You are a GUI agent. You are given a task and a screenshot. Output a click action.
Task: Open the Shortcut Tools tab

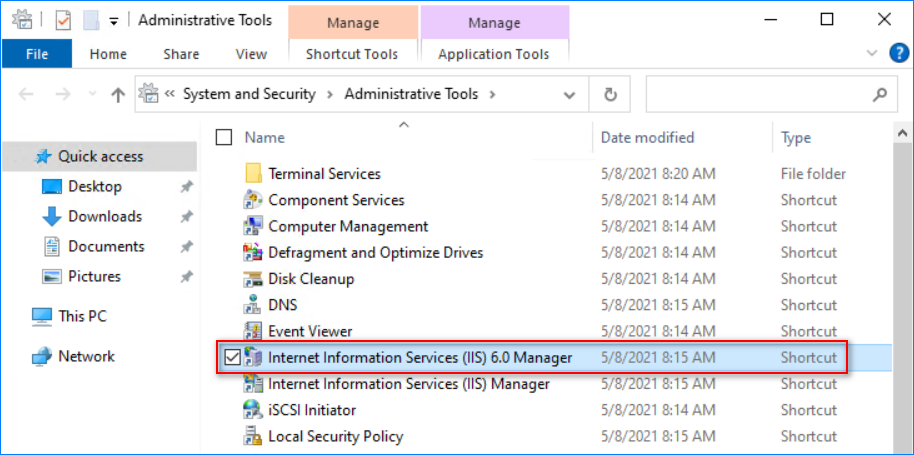click(x=352, y=54)
